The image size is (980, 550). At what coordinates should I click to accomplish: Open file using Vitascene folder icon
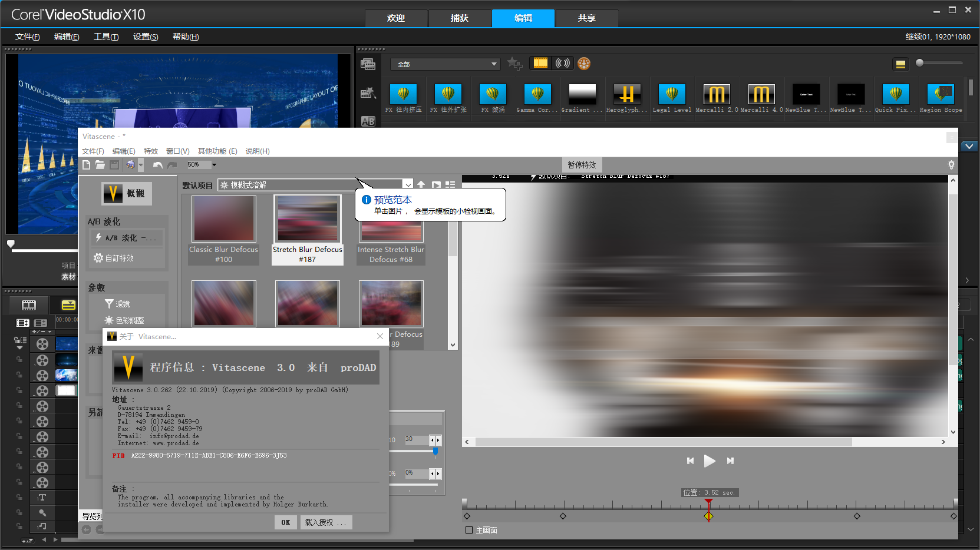click(x=100, y=165)
